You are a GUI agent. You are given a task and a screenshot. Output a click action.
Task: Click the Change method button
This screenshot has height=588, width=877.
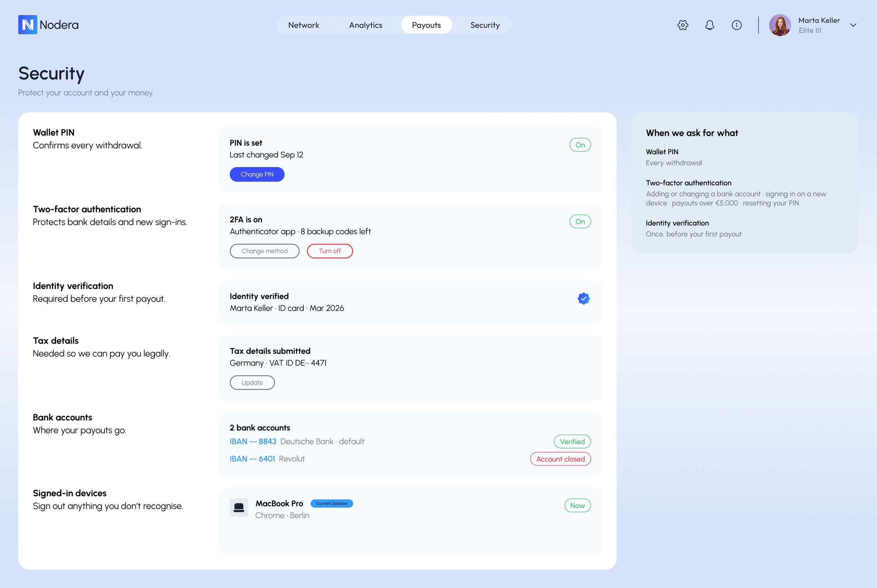[x=265, y=251]
